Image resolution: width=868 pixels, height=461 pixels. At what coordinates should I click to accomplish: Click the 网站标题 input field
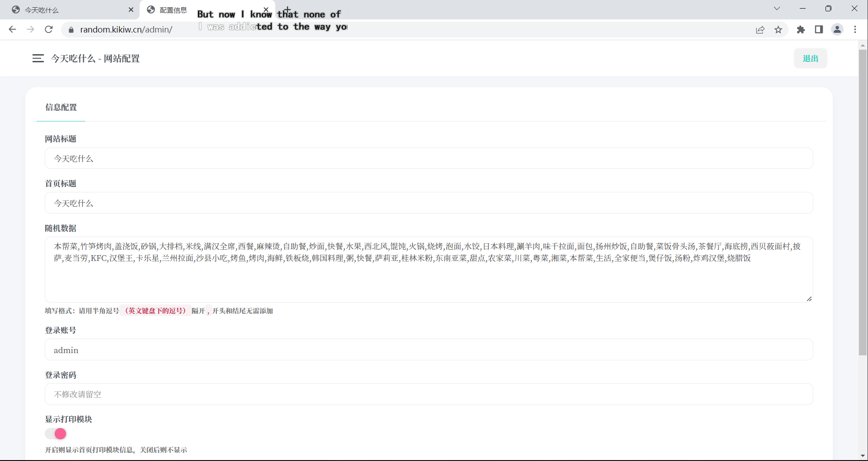coord(428,158)
